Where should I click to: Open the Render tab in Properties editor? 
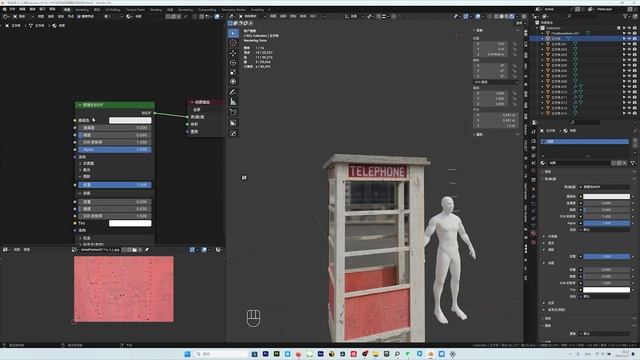533,141
